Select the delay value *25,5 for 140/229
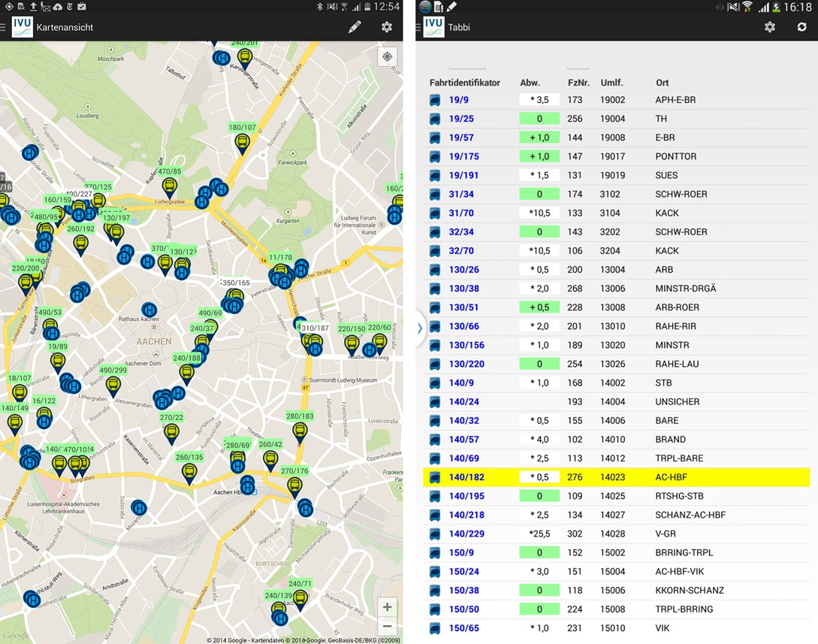 (x=539, y=534)
